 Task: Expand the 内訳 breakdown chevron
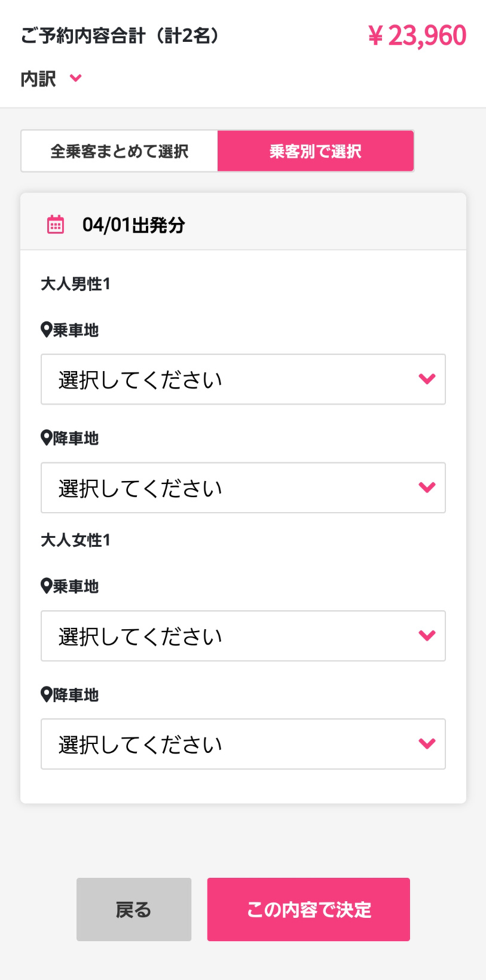pos(75,78)
